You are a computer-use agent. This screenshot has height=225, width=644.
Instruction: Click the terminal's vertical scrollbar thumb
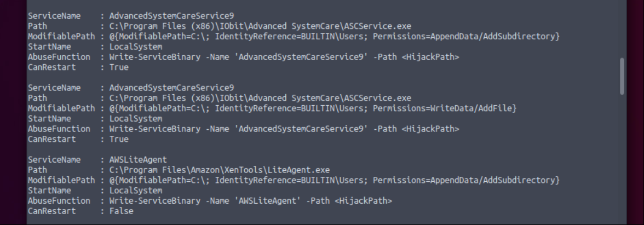tap(622, 77)
